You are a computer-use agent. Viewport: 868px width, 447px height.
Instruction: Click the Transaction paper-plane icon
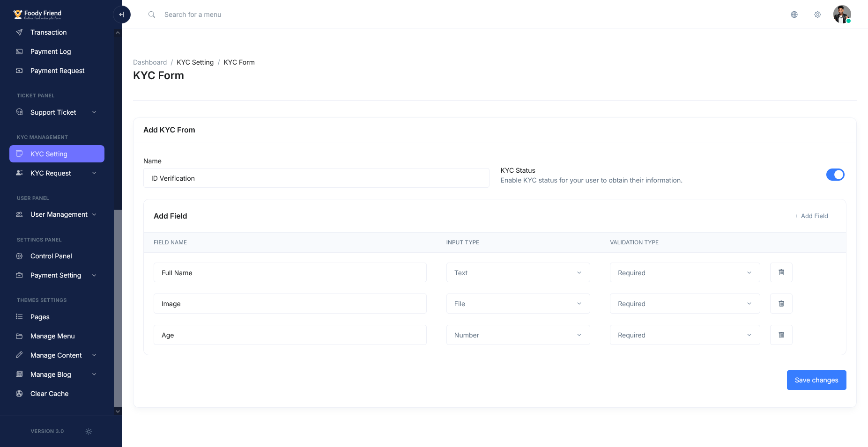click(x=19, y=32)
